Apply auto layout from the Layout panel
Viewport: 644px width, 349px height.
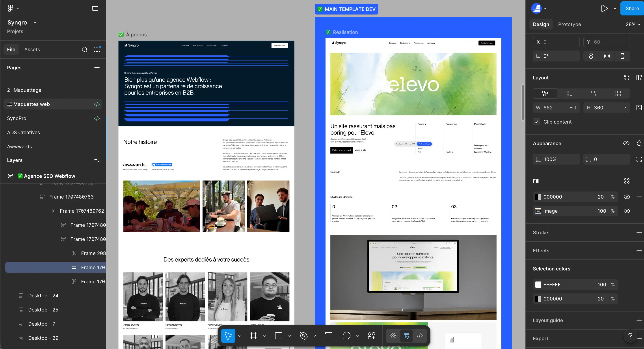coord(640,78)
